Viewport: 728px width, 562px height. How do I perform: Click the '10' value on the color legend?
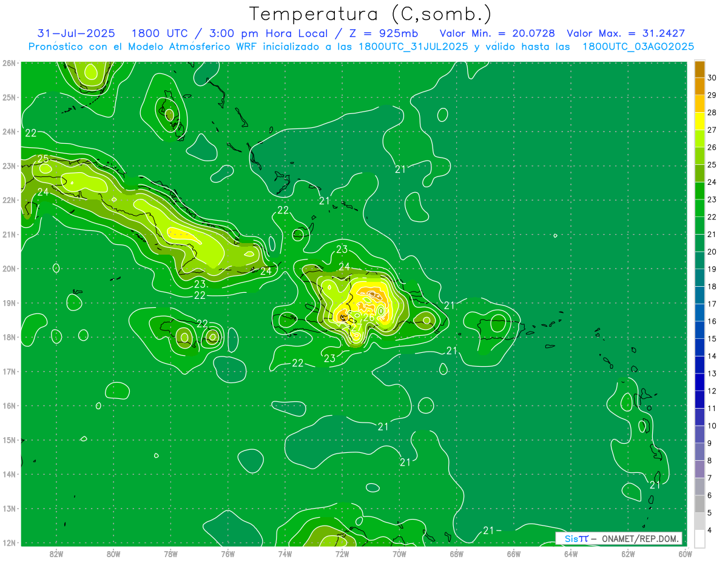[x=712, y=426]
